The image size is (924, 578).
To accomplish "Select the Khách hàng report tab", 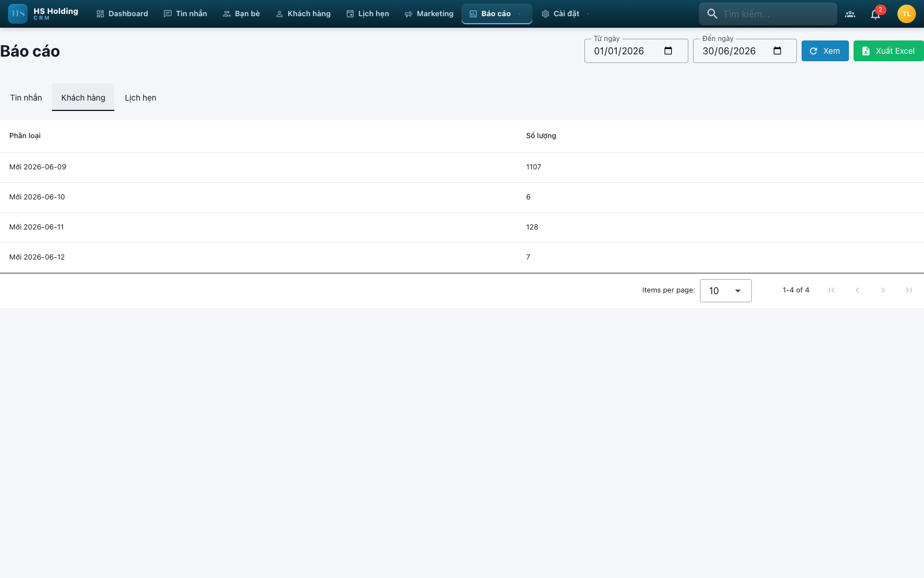I will pyautogui.click(x=83, y=98).
